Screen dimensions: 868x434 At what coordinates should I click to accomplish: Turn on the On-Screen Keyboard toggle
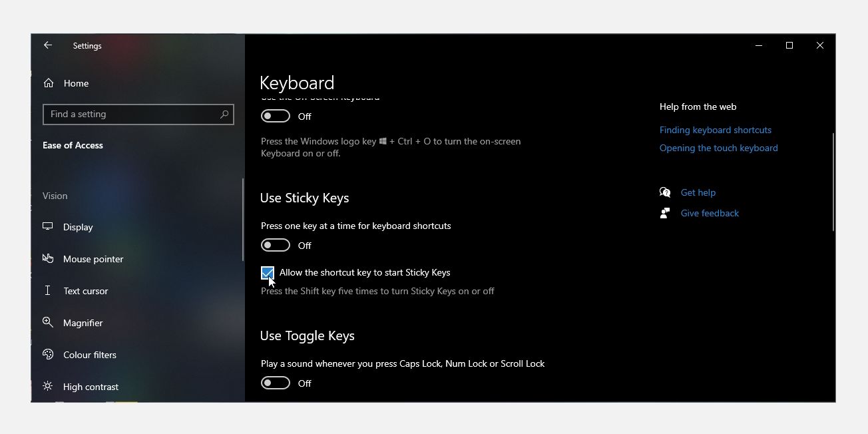pos(275,115)
